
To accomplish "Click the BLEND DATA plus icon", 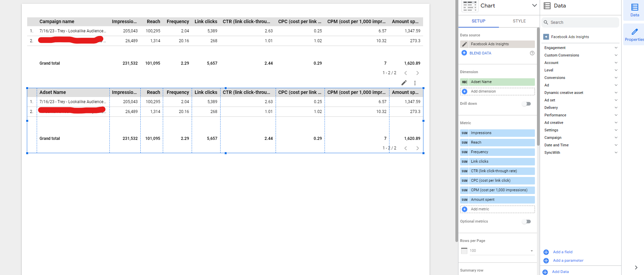I will click(464, 53).
